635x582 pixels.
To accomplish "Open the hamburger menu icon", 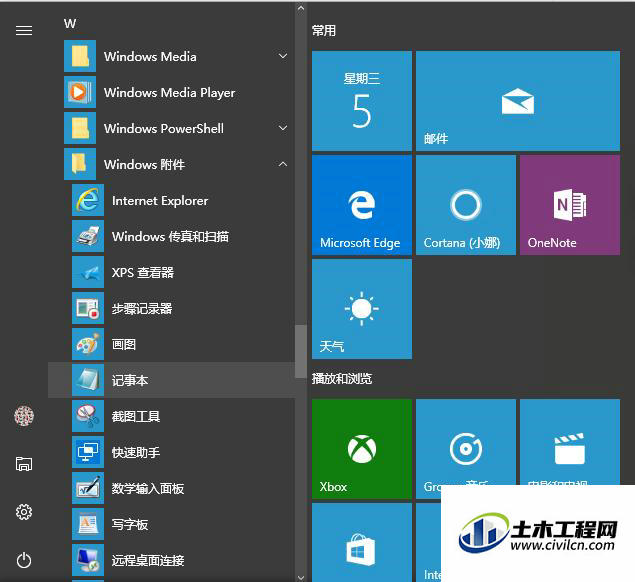I will click(24, 30).
